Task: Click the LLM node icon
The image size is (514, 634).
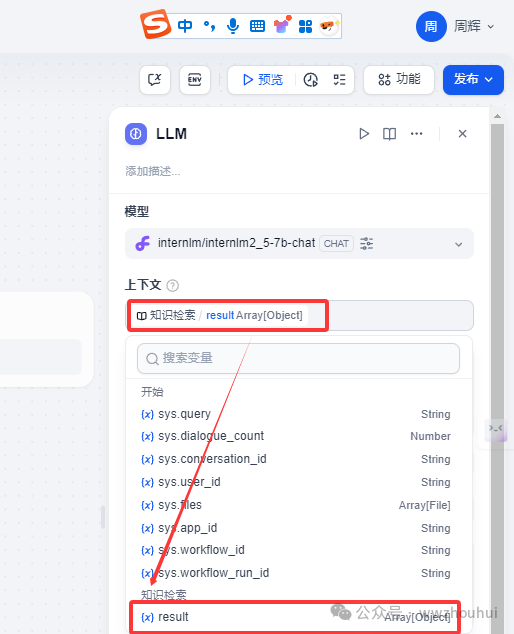Action: tap(136, 134)
